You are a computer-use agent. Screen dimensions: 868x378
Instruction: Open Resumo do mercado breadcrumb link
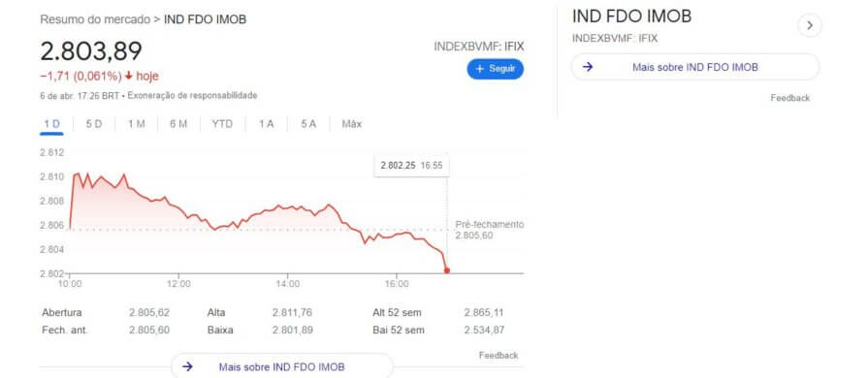[x=95, y=19]
